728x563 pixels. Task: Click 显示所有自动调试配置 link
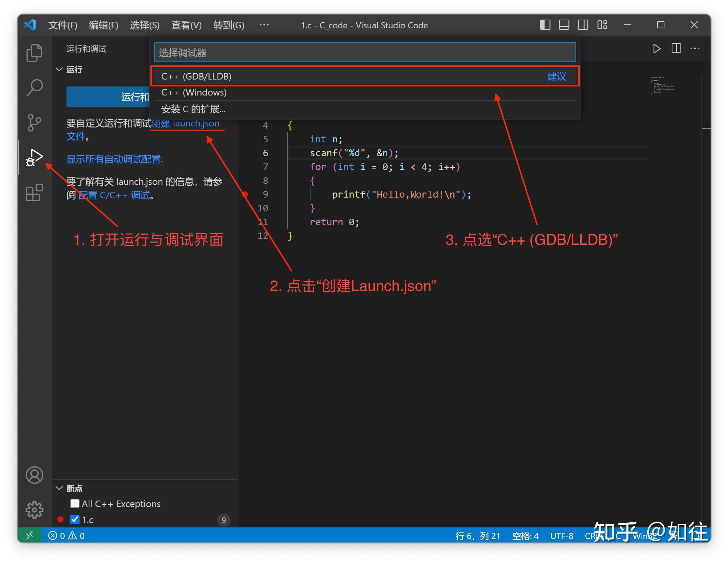coord(114,159)
